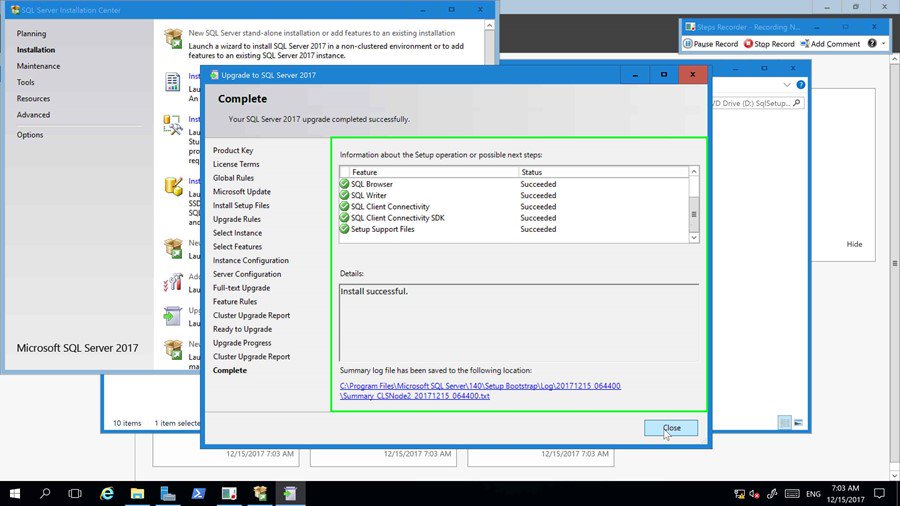This screenshot has width=900, height=506.
Task: Click the upgrade wizard green arrow icon
Action: pyautogui.click(x=172, y=316)
